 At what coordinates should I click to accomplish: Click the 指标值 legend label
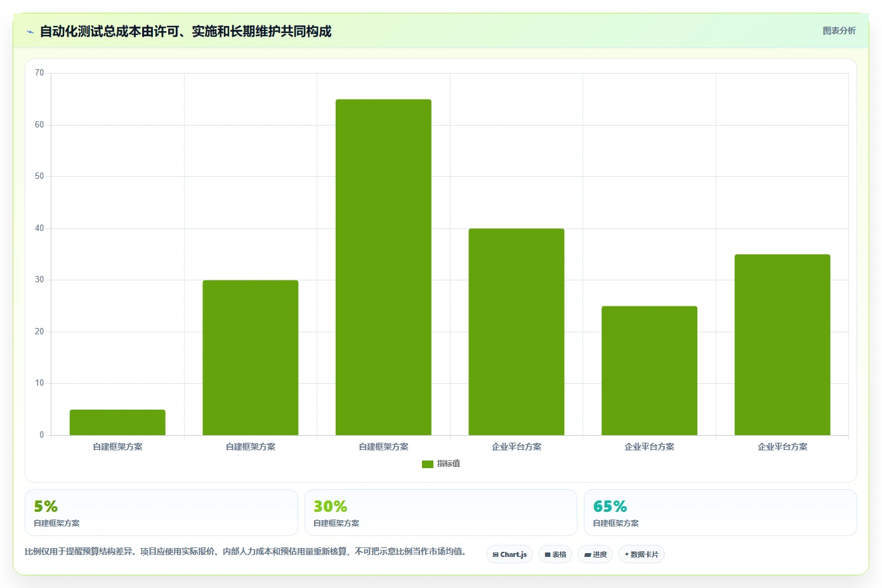click(449, 464)
